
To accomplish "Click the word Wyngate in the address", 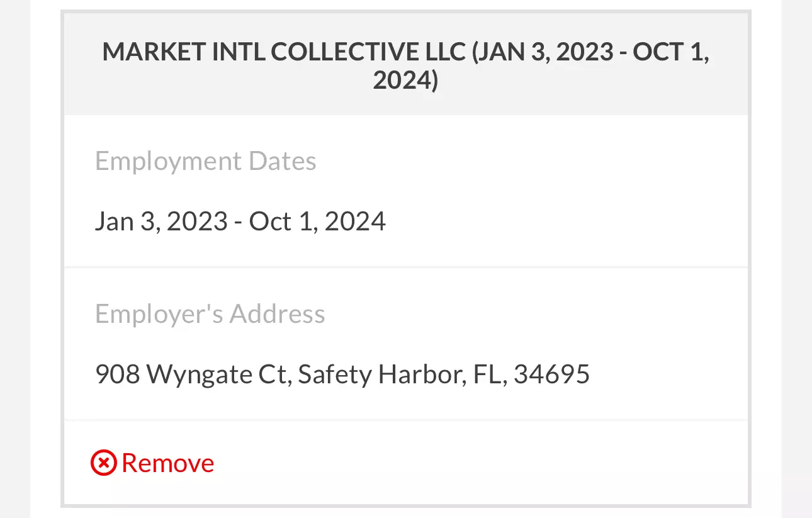I will tap(200, 376).
